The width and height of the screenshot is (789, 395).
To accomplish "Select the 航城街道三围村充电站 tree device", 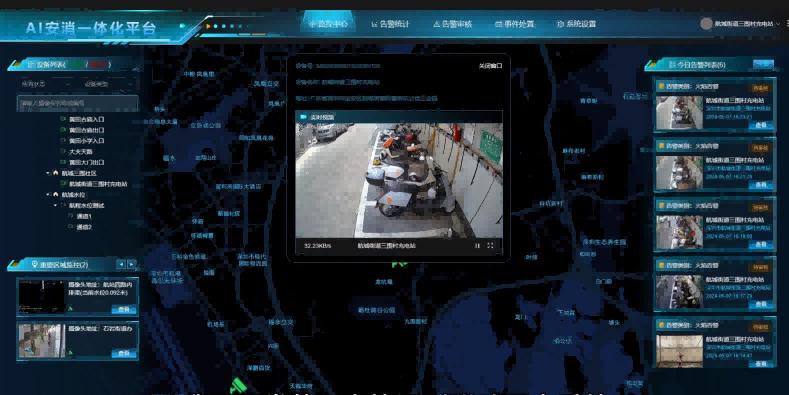I will (98, 184).
